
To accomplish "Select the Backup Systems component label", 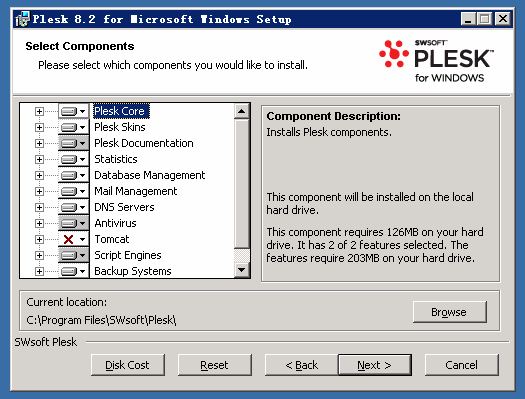I will (133, 271).
